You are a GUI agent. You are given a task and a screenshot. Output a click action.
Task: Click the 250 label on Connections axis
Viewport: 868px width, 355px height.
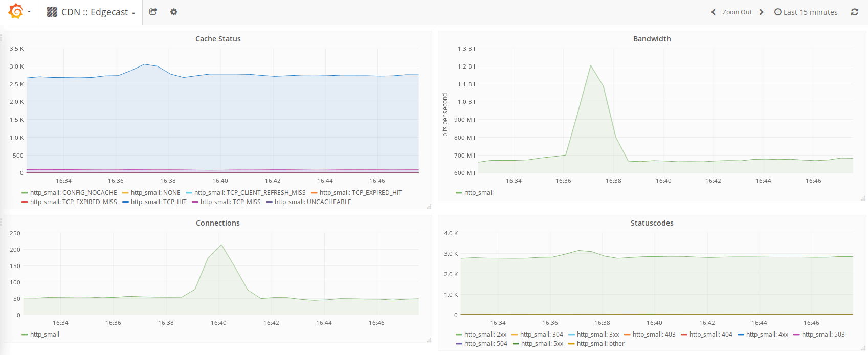[x=15, y=233]
